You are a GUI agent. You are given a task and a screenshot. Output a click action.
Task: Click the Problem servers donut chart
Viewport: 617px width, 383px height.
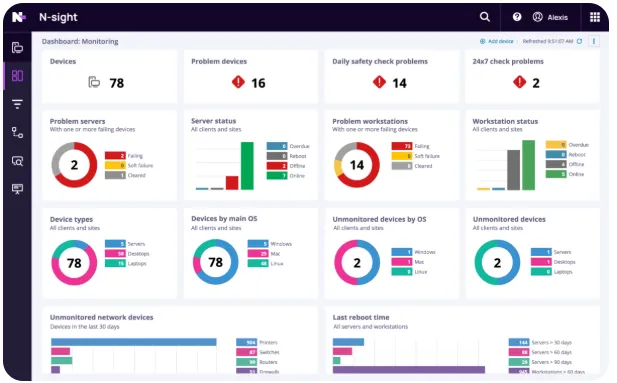(74, 165)
